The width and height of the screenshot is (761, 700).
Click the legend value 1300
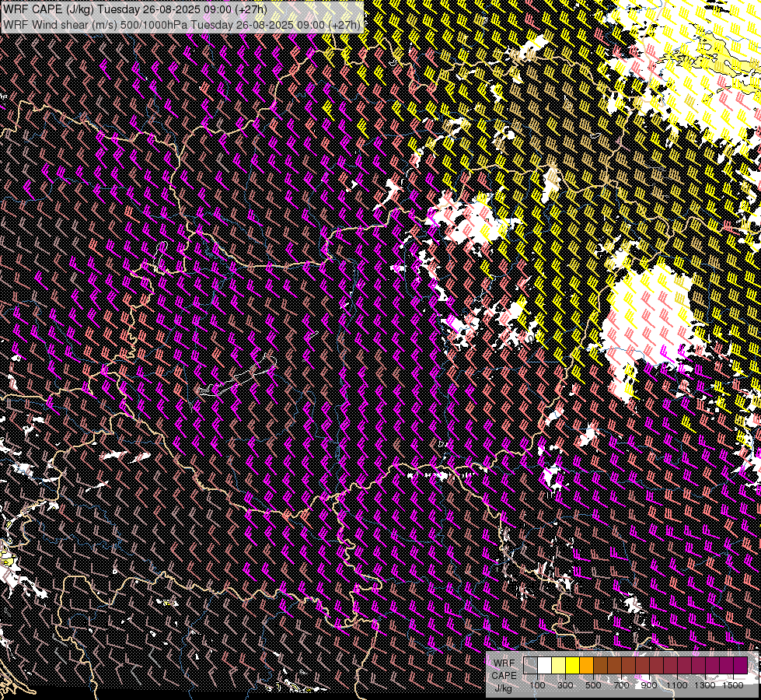705,685
